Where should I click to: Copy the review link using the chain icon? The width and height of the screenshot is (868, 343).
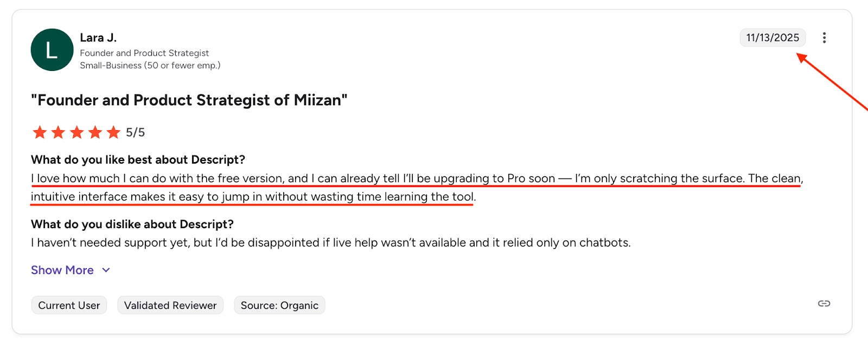click(x=825, y=305)
